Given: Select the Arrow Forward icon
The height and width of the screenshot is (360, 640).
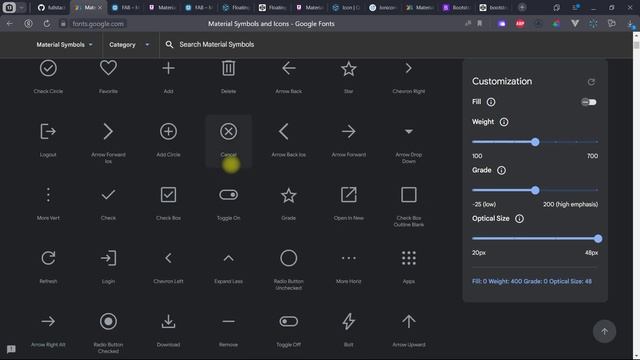Looking at the screenshot, I should click(349, 131).
